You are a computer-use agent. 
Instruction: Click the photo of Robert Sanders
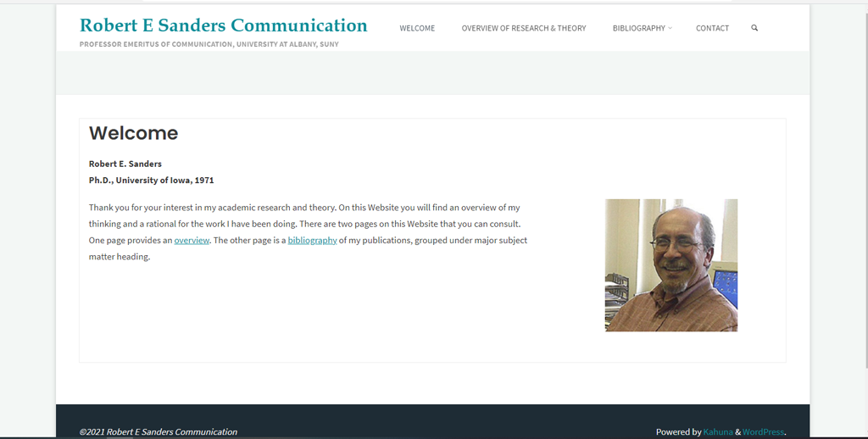[x=671, y=265]
